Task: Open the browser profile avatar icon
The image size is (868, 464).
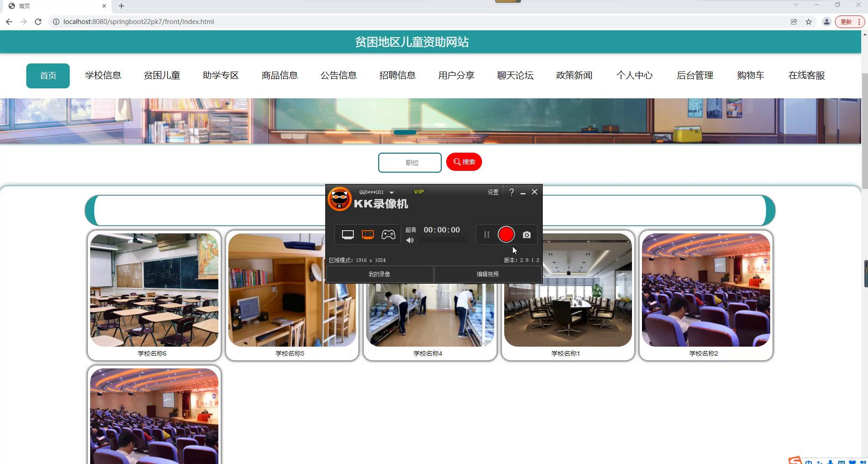Action: pyautogui.click(x=827, y=22)
